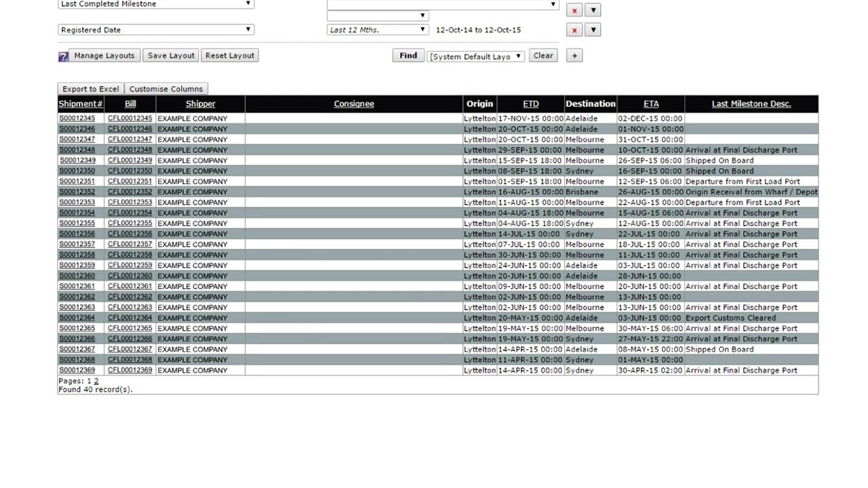Clear the search filters
The width and height of the screenshot is (868, 488).
pyautogui.click(x=543, y=56)
